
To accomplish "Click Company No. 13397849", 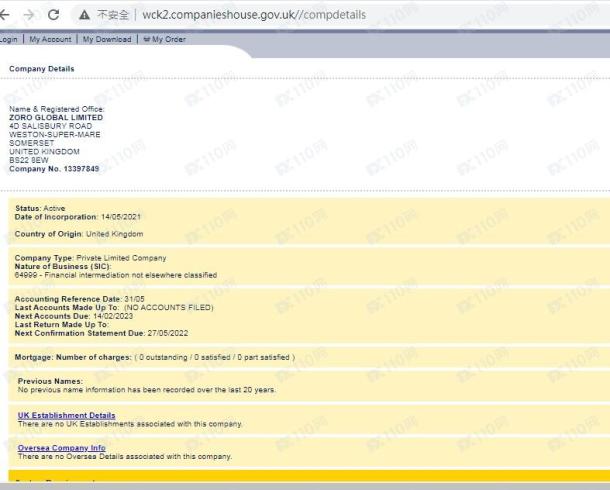I will tap(54, 169).
